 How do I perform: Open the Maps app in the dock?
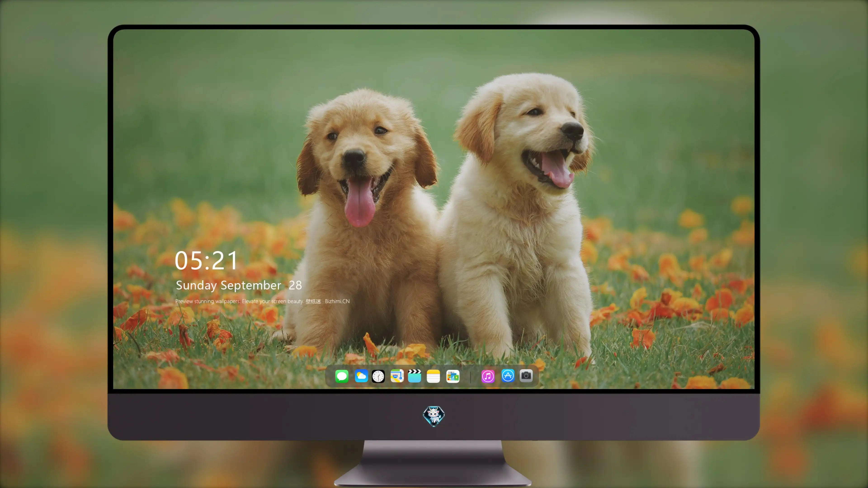coord(397,376)
